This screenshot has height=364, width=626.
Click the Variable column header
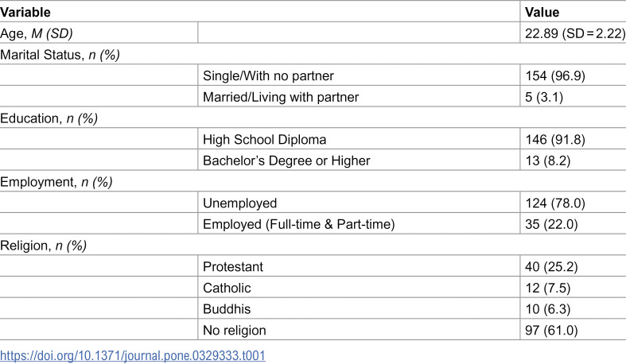pyautogui.click(x=25, y=12)
